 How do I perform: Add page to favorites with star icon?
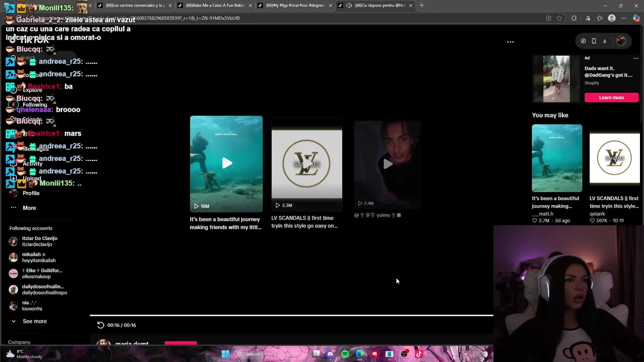click(x=559, y=18)
